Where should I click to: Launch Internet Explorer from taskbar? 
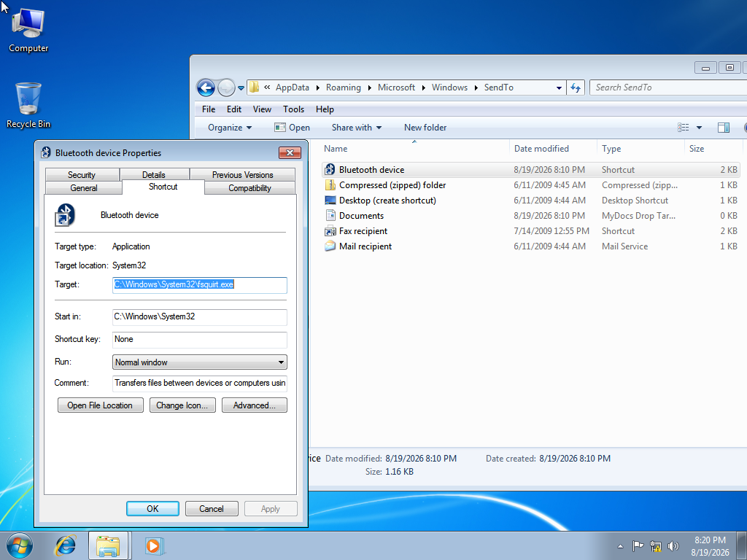[x=65, y=545]
